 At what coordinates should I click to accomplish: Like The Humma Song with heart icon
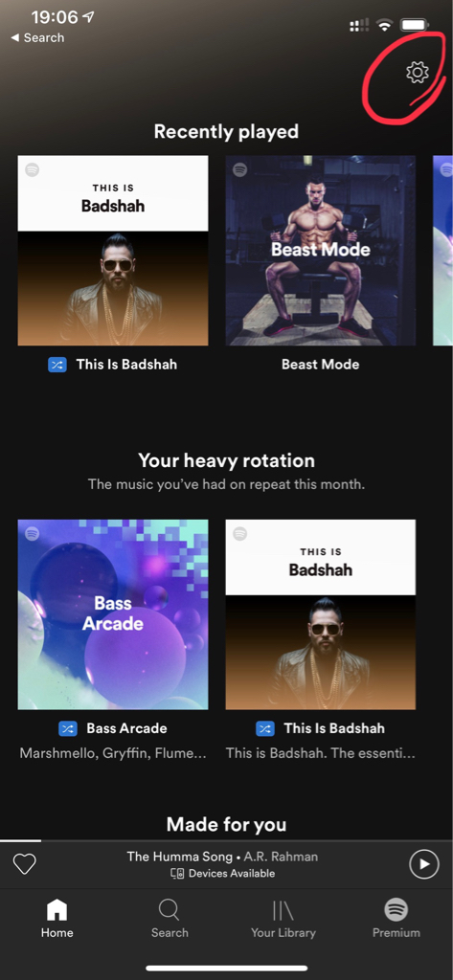(24, 864)
